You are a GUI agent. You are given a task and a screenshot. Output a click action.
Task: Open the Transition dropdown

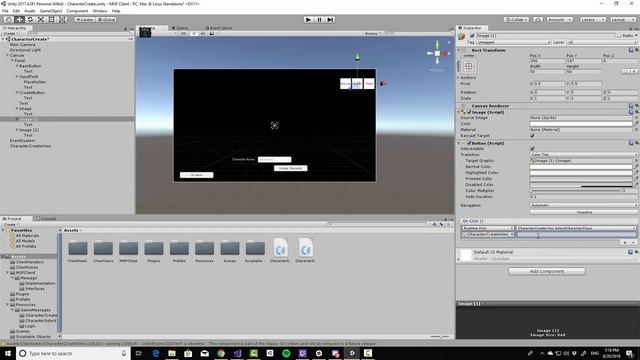tap(583, 155)
